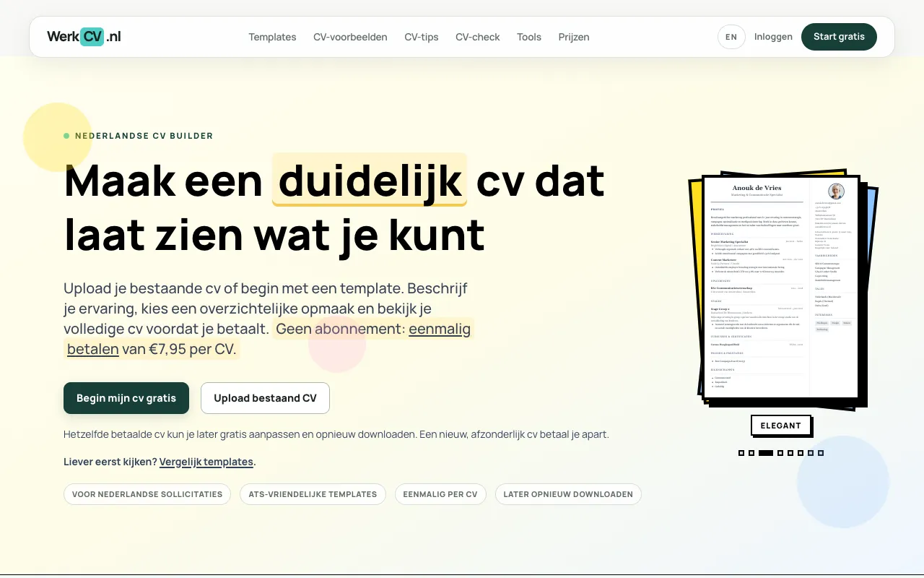This screenshot has height=578, width=924.
Task: Click the Eenmalig per CV pill
Action: (x=440, y=494)
